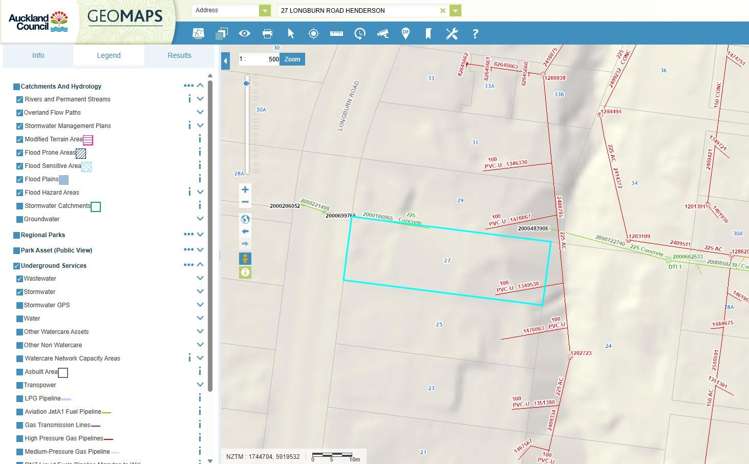Image resolution: width=749 pixels, height=464 pixels.
Task: Toggle Stormwater layer checkbox
Action: pyautogui.click(x=20, y=292)
